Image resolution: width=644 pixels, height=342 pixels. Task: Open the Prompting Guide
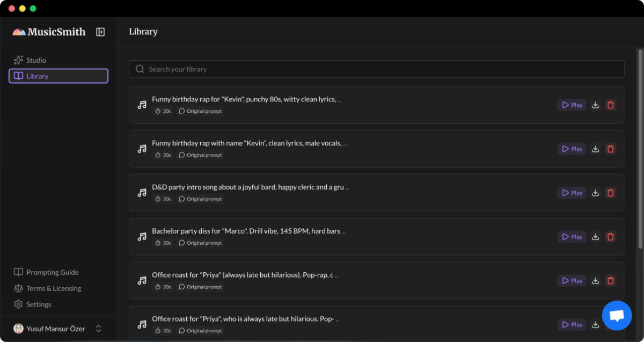pos(52,272)
